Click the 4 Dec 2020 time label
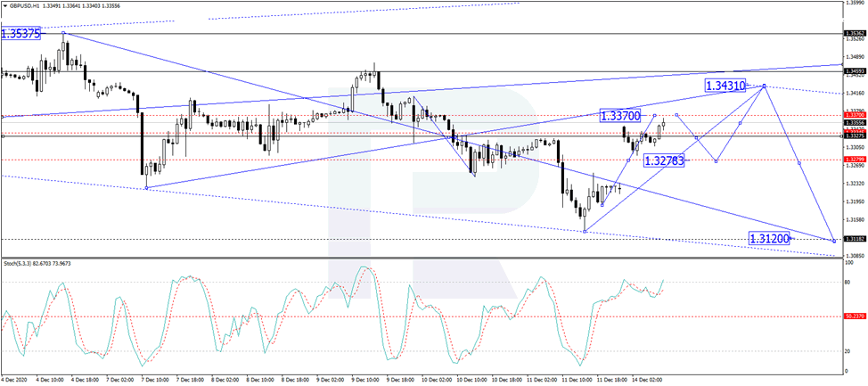This screenshot has width=868, height=386. click(13, 381)
